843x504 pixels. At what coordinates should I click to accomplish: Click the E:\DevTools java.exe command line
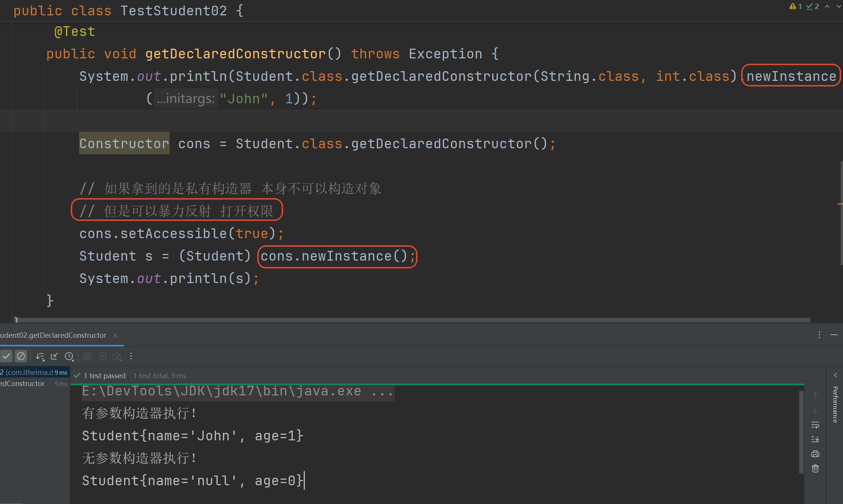(x=237, y=391)
